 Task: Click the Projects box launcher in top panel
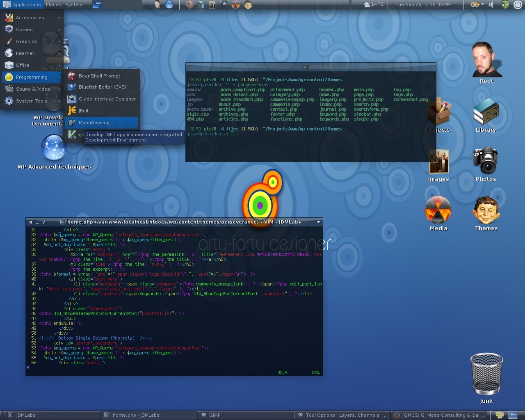coord(189,5)
